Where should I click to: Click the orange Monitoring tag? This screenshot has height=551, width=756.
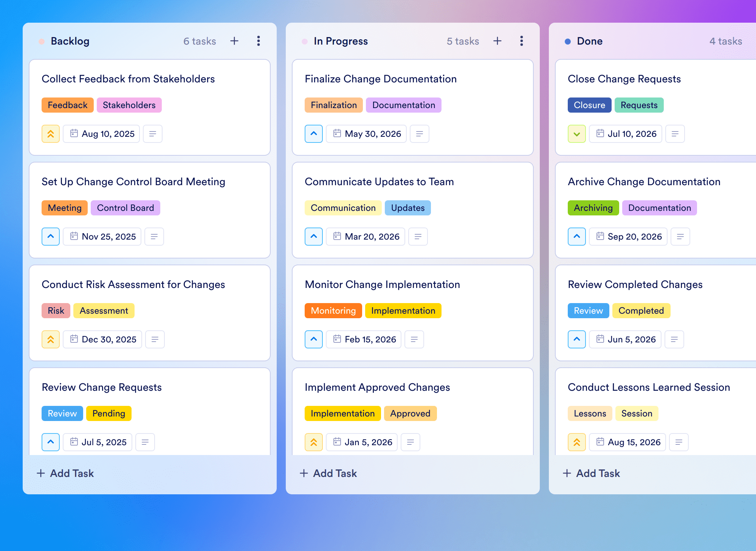[333, 311]
